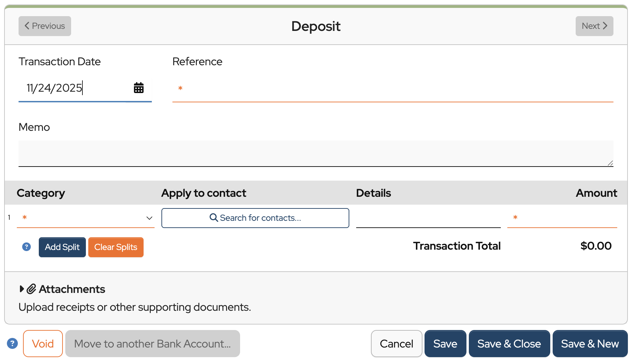Click the Add Split button
Screen dimensions: 632x364
pos(62,247)
